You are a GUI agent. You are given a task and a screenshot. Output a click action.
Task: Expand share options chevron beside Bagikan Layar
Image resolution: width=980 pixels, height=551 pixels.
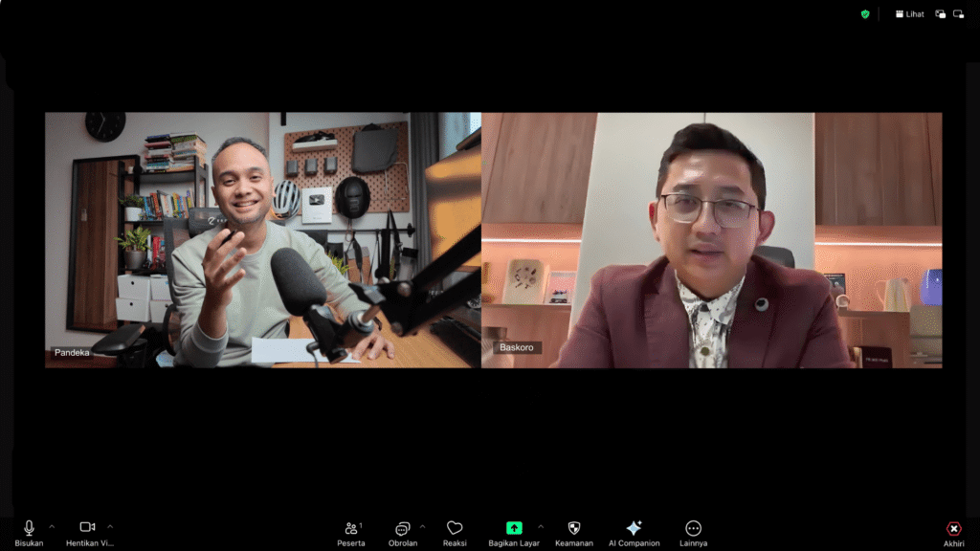click(540, 526)
